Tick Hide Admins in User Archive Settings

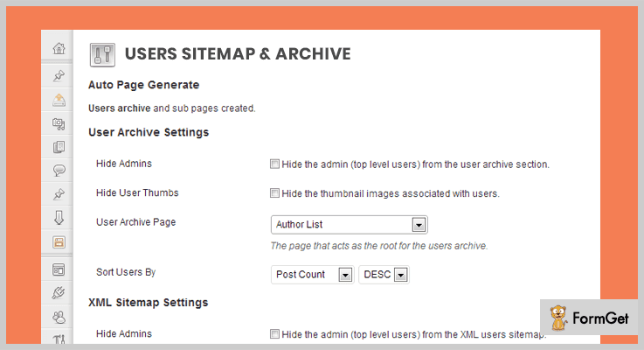pyautogui.click(x=274, y=164)
